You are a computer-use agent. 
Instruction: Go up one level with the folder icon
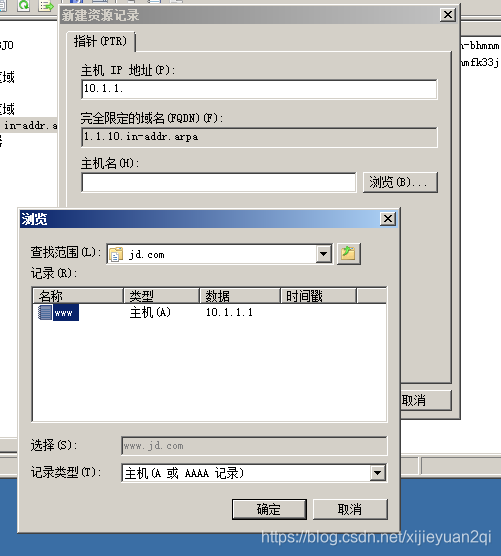pos(349,254)
